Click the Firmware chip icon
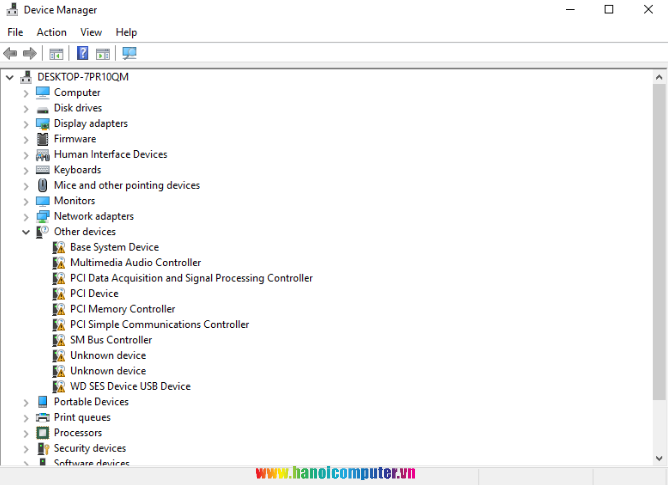The height and width of the screenshot is (485, 668). pos(43,139)
